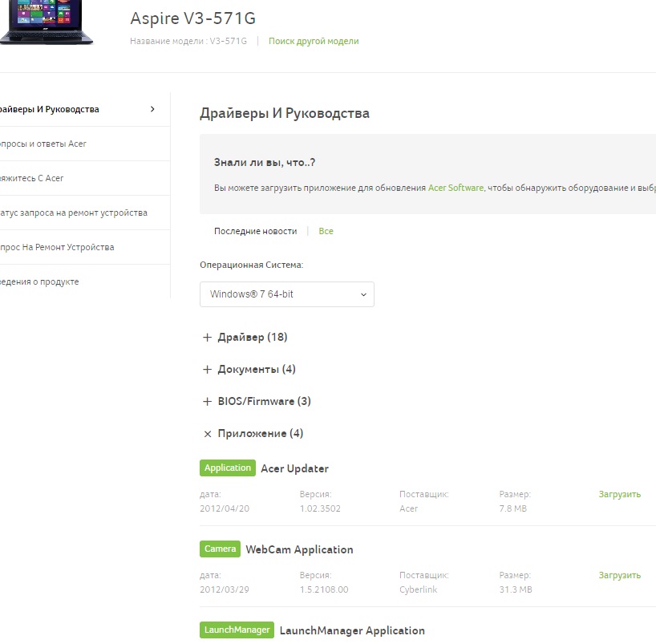
Task: Open the 'Поиск другой модели' link
Action: 314,41
